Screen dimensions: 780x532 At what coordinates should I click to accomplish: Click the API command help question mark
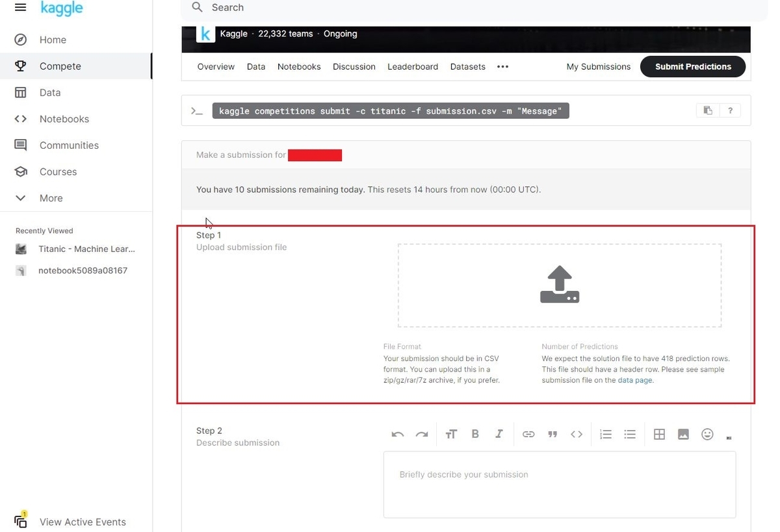730,111
